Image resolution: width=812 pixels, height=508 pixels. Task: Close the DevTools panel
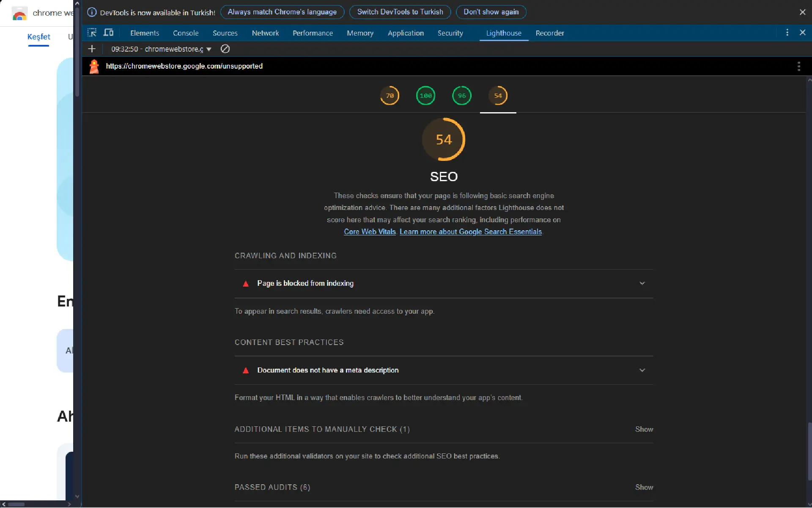coord(802,33)
